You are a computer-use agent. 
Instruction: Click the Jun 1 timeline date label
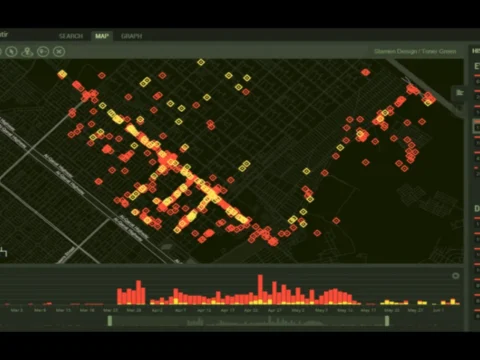(x=438, y=310)
